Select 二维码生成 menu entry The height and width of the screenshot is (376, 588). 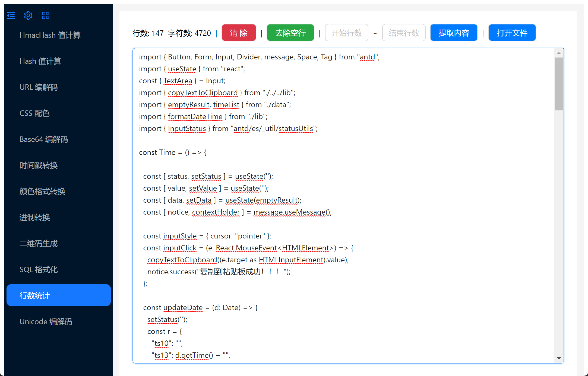[39, 243]
